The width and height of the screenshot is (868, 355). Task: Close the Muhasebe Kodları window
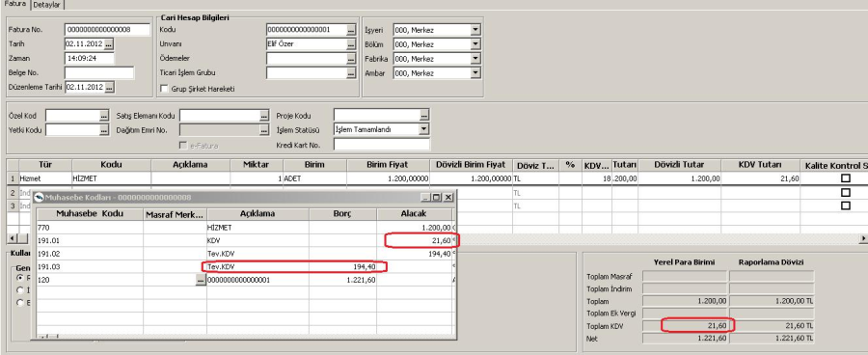[x=448, y=197]
